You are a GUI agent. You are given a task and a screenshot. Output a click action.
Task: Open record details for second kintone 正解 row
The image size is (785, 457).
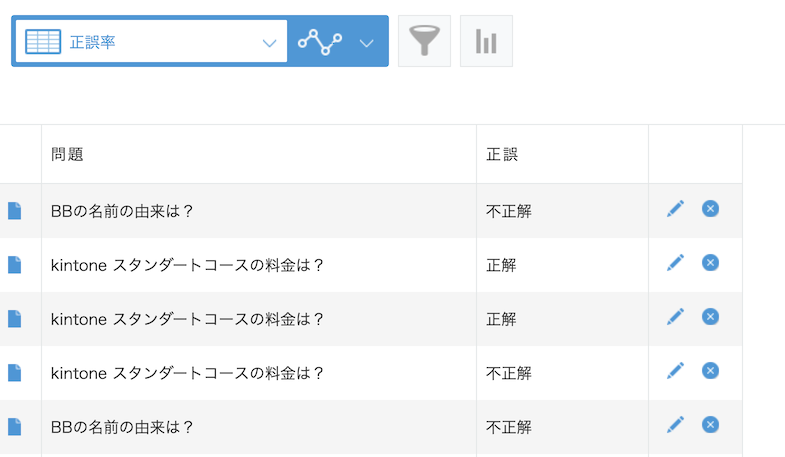(15, 319)
